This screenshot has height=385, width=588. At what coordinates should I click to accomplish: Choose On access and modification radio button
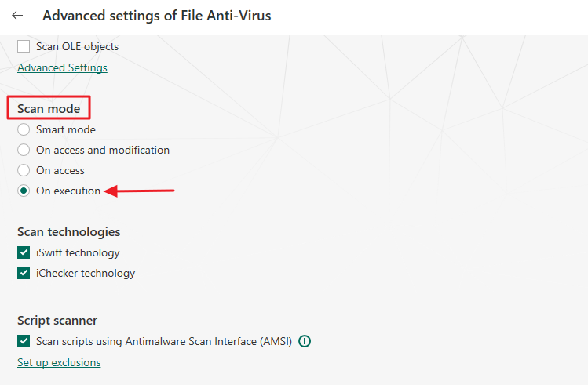pyautogui.click(x=24, y=150)
